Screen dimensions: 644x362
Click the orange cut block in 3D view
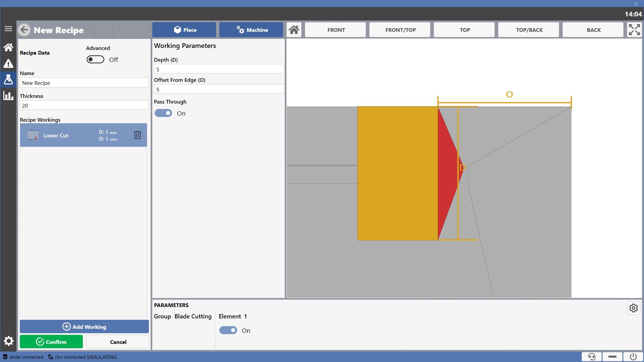(397, 173)
